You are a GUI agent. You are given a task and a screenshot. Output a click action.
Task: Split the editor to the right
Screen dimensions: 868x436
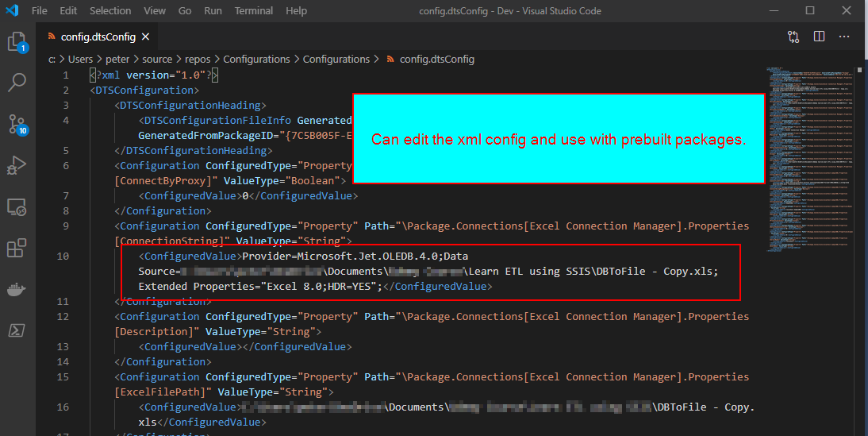[820, 37]
